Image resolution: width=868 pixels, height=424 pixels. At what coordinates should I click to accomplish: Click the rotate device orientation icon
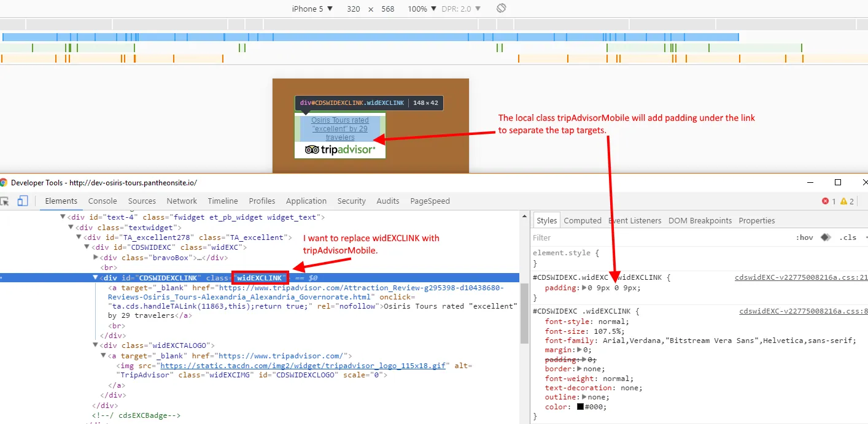click(501, 8)
